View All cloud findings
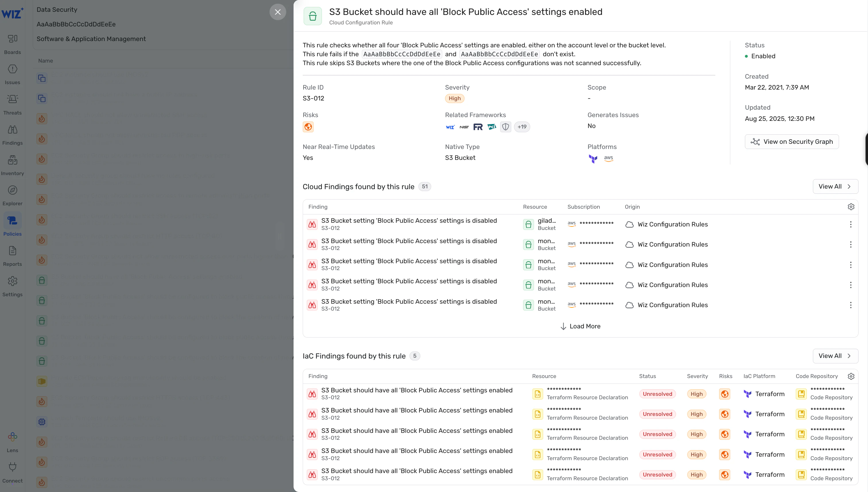Viewport: 868px width, 492px height. [835, 187]
